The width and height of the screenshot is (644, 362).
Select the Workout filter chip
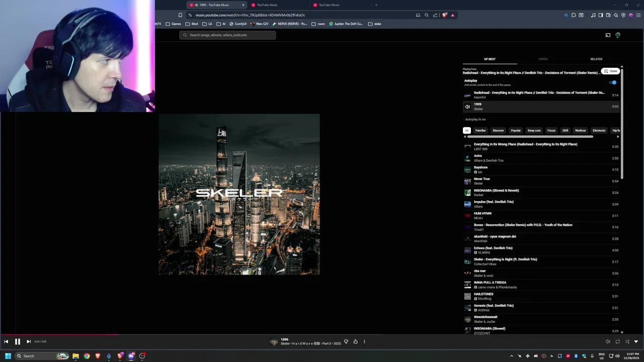click(x=580, y=130)
